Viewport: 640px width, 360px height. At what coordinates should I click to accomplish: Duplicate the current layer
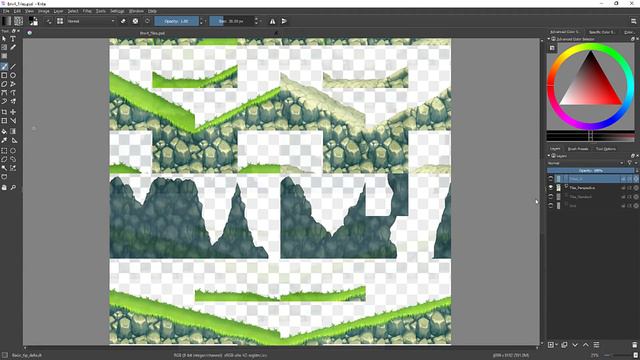[564, 345]
